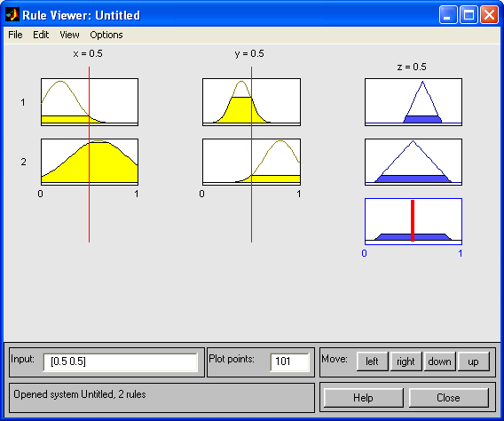This screenshot has width=504, height=421.
Task: Select rule number 1 label
Action: 23,102
